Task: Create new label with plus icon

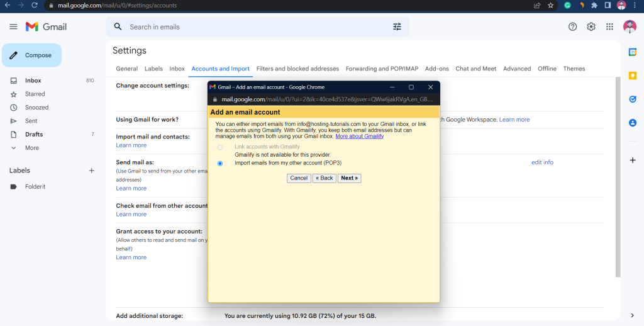Action: (92, 171)
